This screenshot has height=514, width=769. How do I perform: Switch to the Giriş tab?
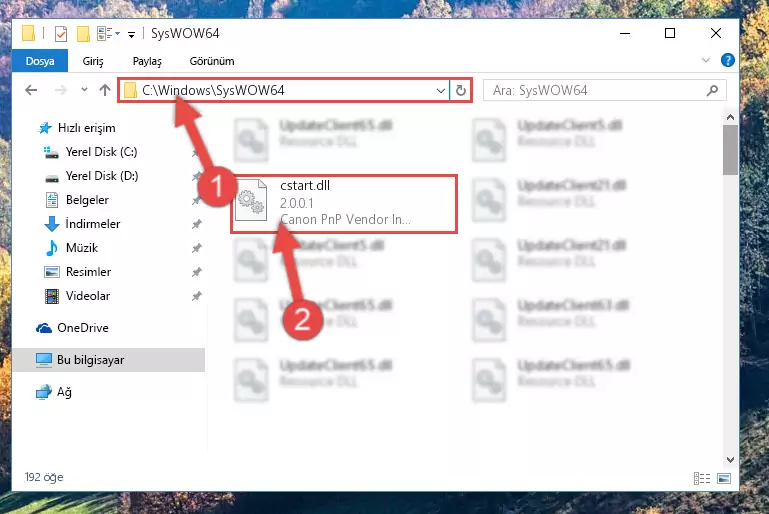(93, 61)
